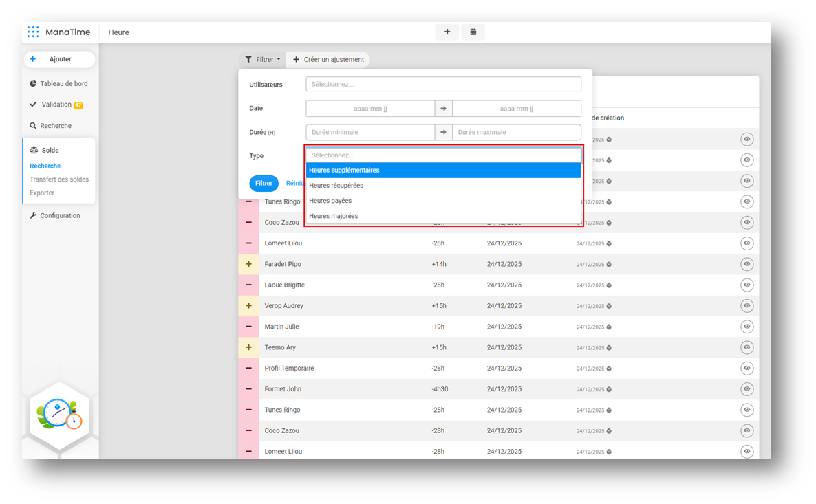The width and height of the screenshot is (816, 504).
Task: Open Validation in the sidebar
Action: click(56, 105)
